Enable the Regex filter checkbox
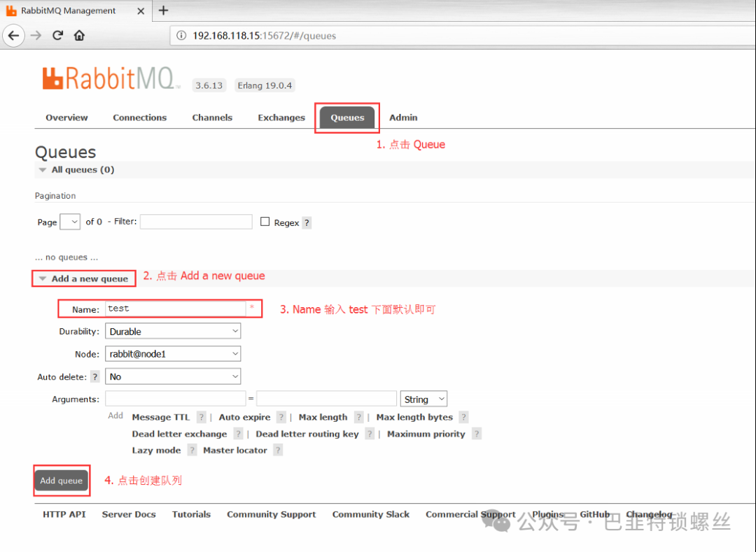The image size is (756, 552). (x=265, y=222)
